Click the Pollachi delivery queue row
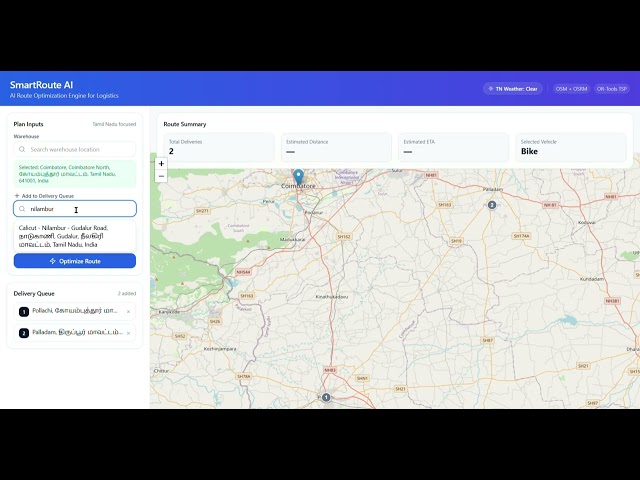 (x=75, y=311)
